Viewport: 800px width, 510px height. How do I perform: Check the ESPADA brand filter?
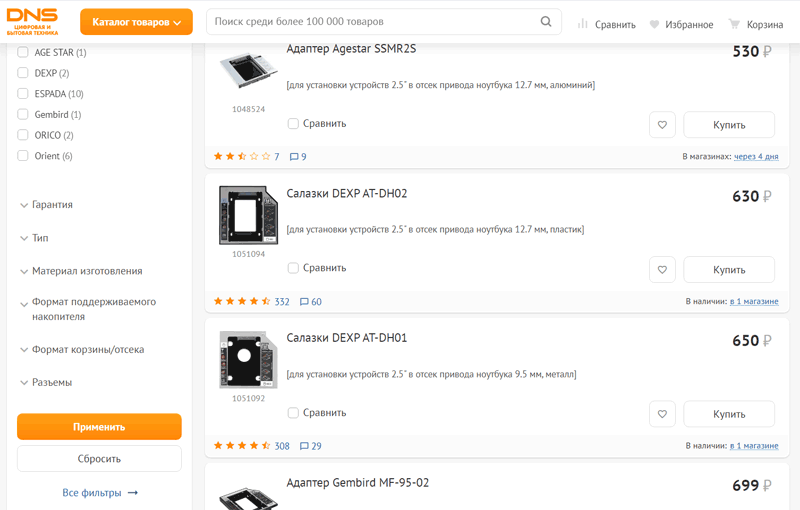point(23,93)
